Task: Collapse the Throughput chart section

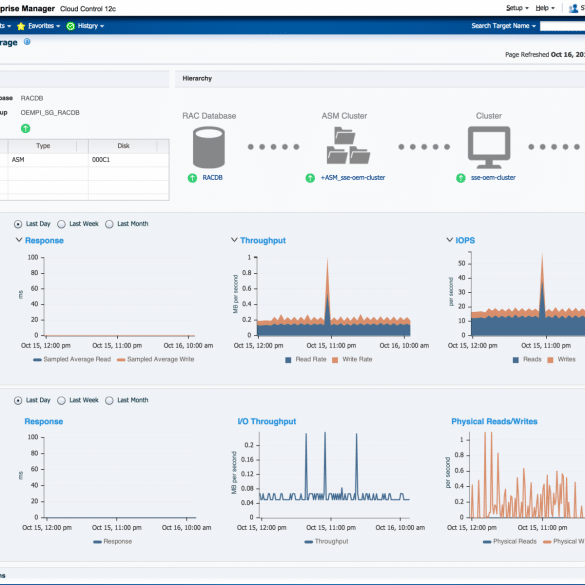Action: point(234,240)
